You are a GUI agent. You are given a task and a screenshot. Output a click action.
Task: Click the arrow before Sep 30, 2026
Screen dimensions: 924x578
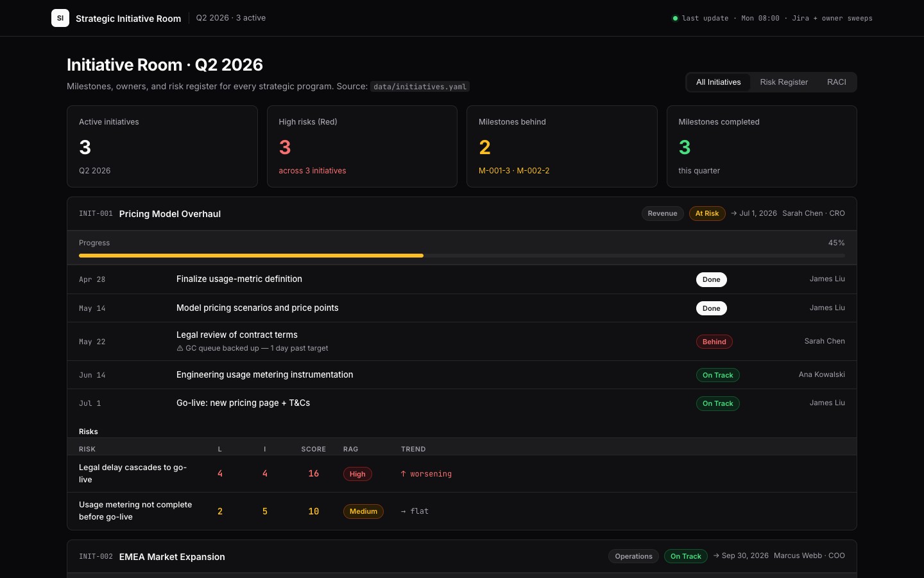point(716,556)
